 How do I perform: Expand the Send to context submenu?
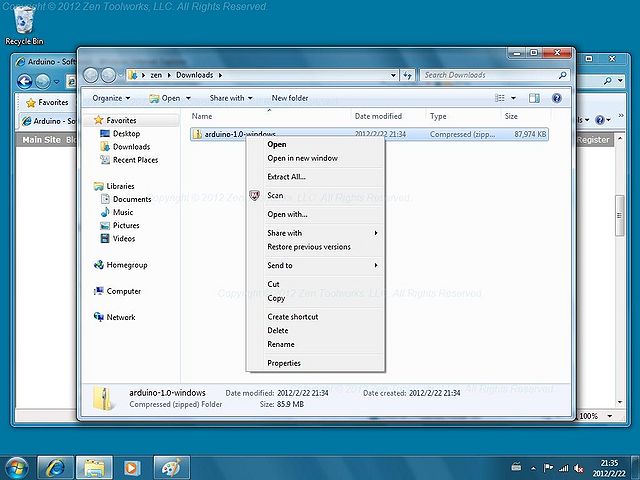pyautogui.click(x=376, y=265)
